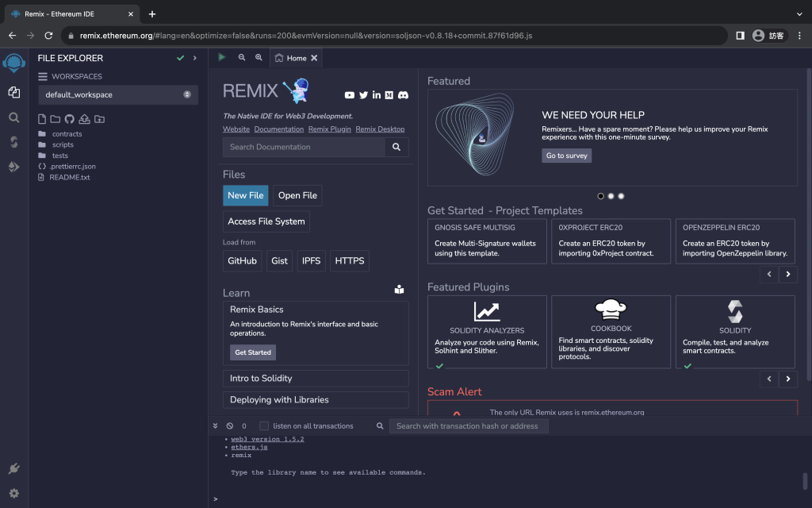This screenshot has height=508, width=812.
Task: Create new folder icon in explorer
Action: [55, 119]
